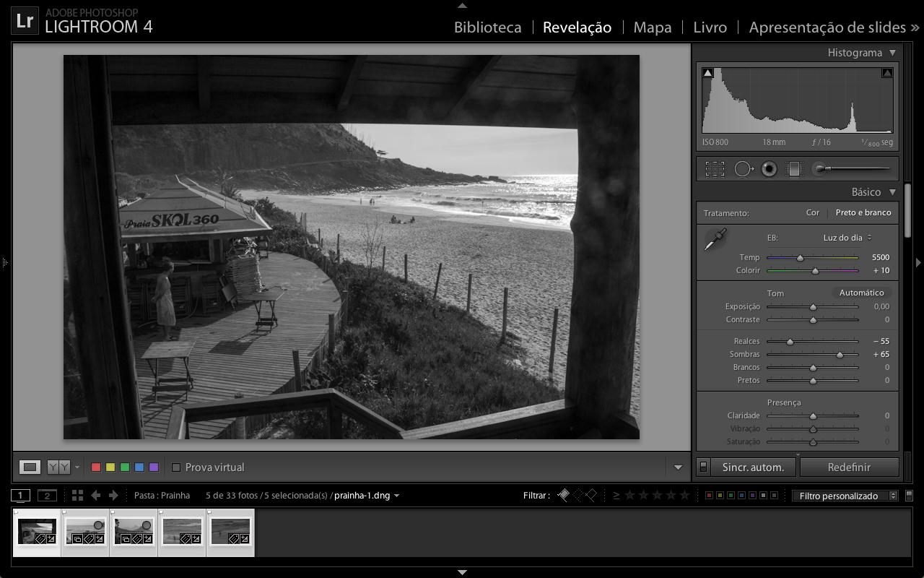Hide the filmstrip with the bottom arrow
The image size is (924, 578).
[462, 573]
